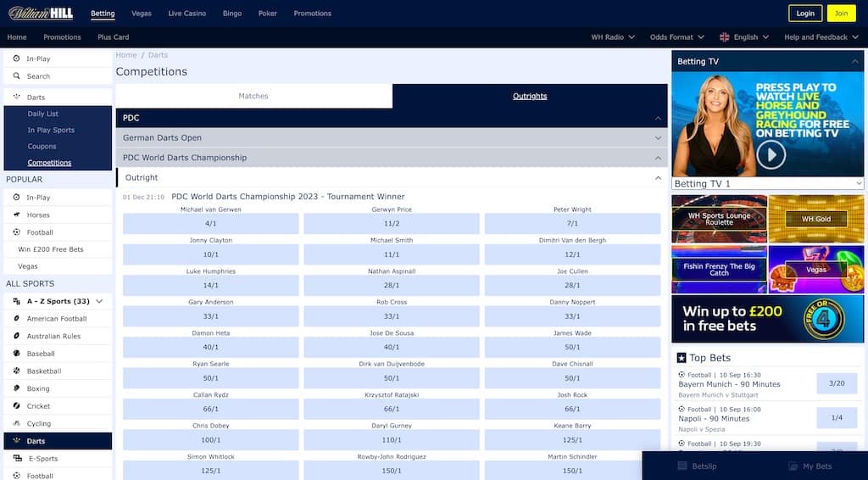The height and width of the screenshot is (480, 868).
Task: Open the Vegas game thumbnail
Action: pyautogui.click(x=816, y=269)
